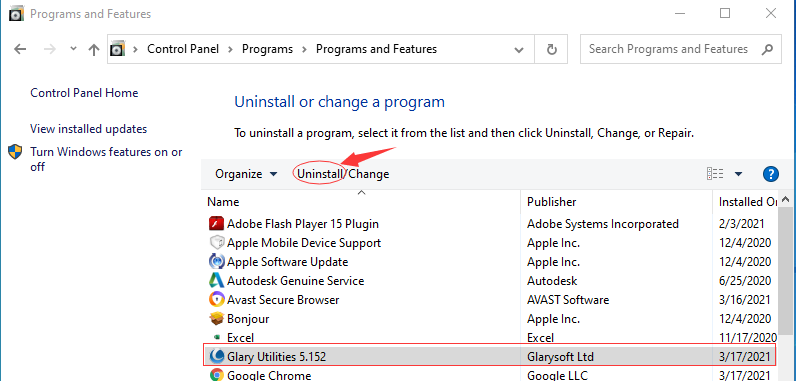Screen dimensions: 796x381
Task: Open Control Panel Home link
Action: pos(84,93)
